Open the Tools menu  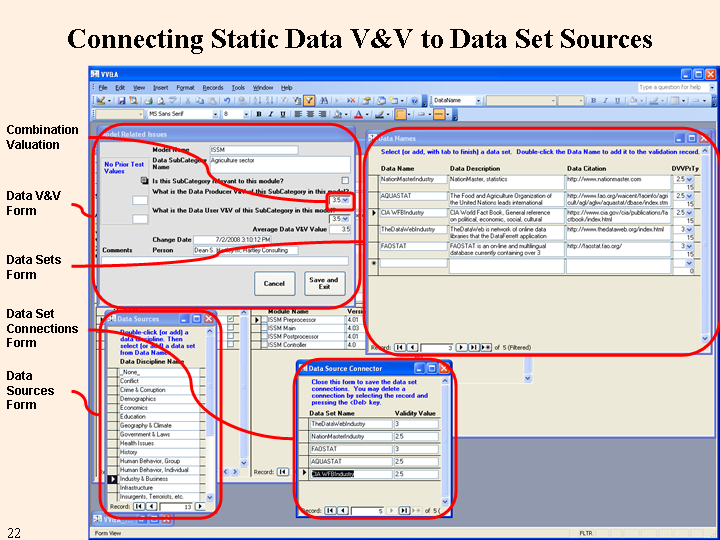238,88
